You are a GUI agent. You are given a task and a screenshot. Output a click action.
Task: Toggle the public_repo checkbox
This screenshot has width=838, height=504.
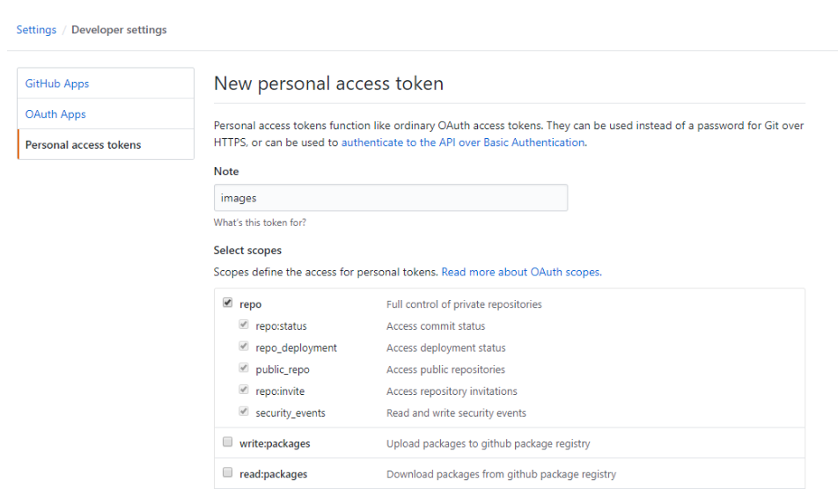244,369
